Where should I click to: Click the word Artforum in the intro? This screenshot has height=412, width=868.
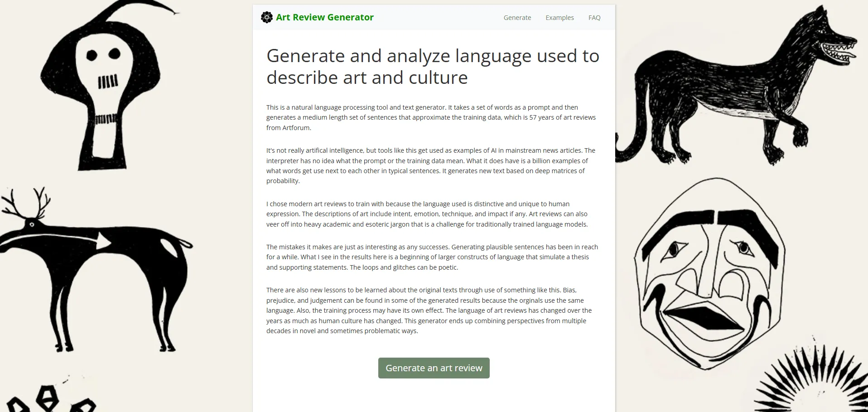point(296,128)
